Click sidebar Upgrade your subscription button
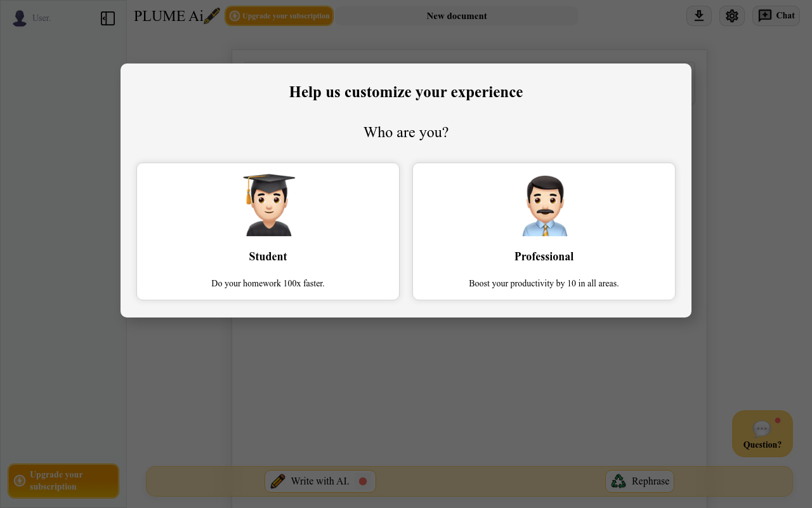Image resolution: width=812 pixels, height=508 pixels. 63,481
